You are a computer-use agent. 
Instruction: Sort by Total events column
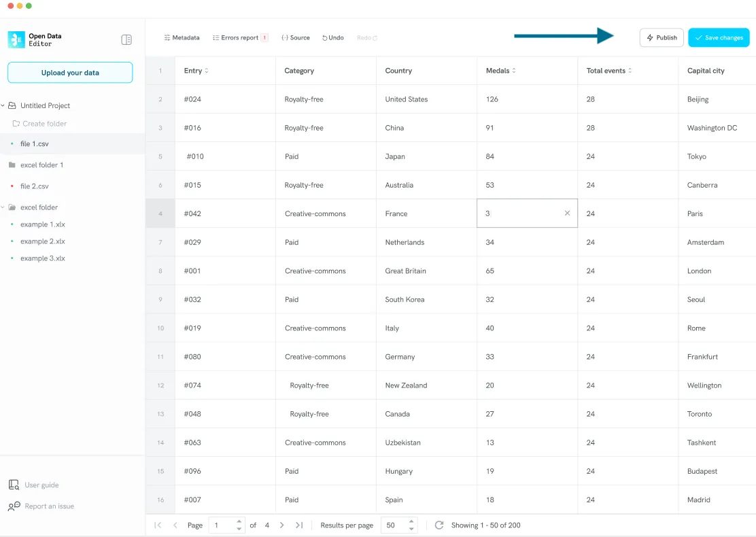click(x=630, y=71)
